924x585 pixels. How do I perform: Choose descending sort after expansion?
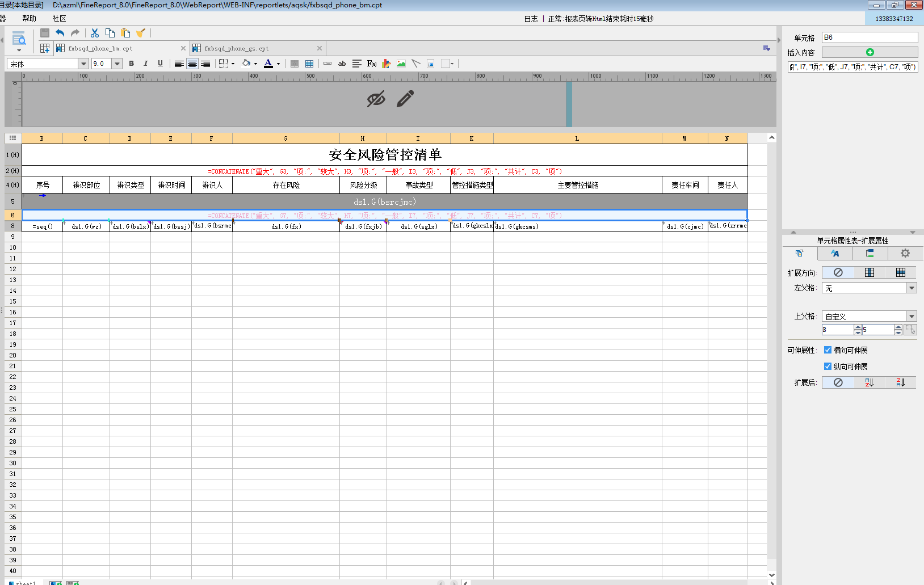point(900,382)
